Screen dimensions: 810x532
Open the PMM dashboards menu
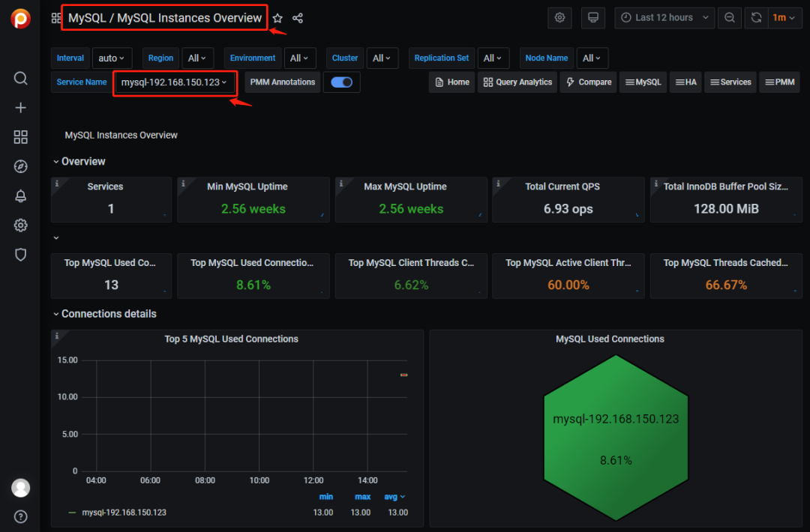coord(779,82)
